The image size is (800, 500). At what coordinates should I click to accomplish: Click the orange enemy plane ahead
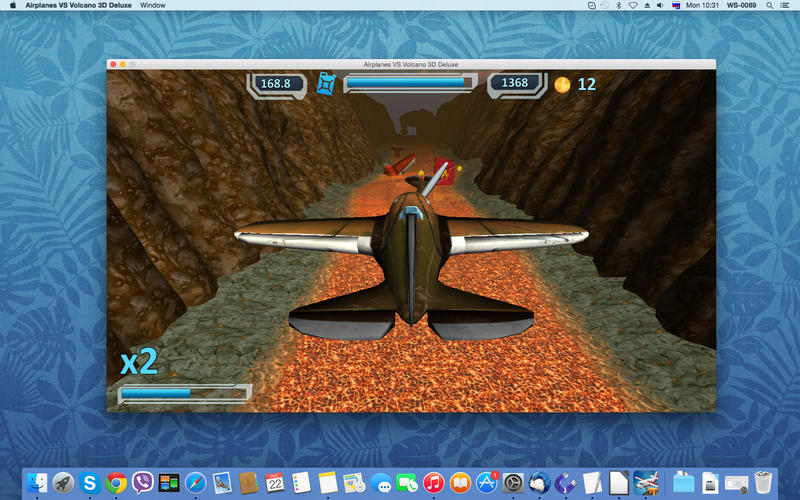click(x=399, y=166)
